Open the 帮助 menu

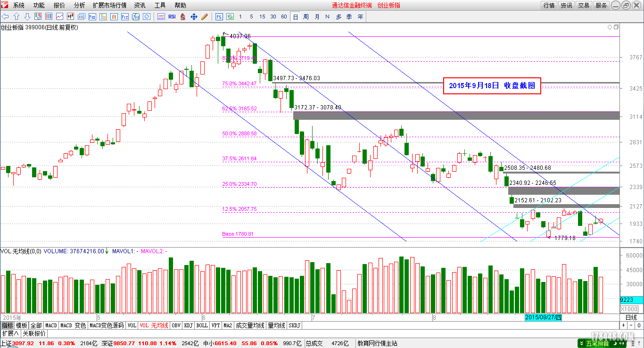[x=180, y=5]
